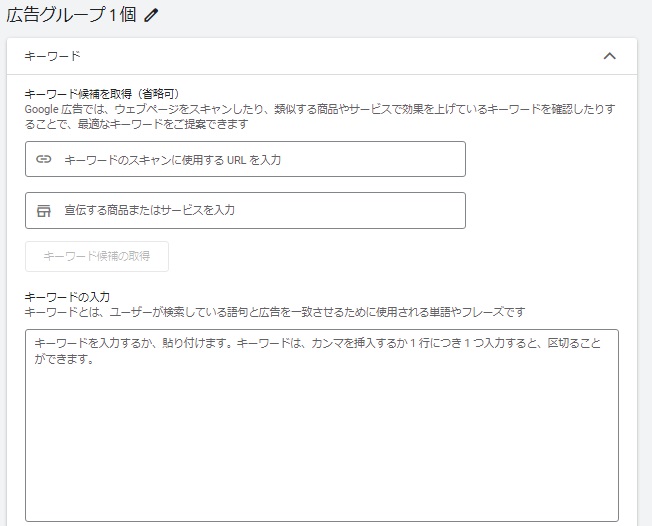The width and height of the screenshot is (652, 526).
Task: Click the キーワード候補の取得 button
Action: pyautogui.click(x=97, y=256)
